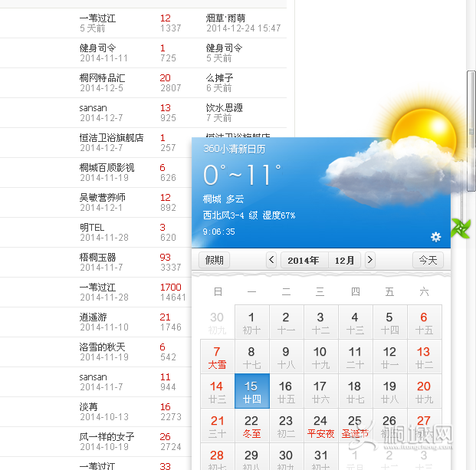The image size is (476, 470).
Task: Select December 24 平安夜 date
Action: [320, 426]
